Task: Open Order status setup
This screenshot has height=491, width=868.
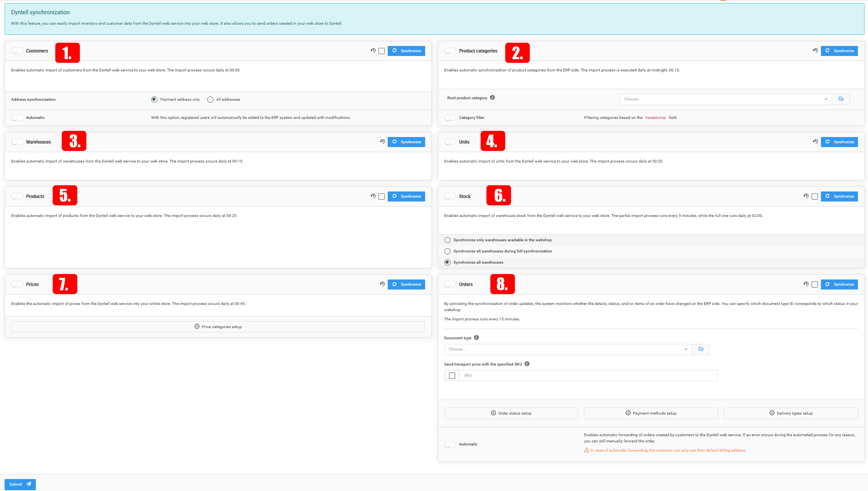Action: 511,413
